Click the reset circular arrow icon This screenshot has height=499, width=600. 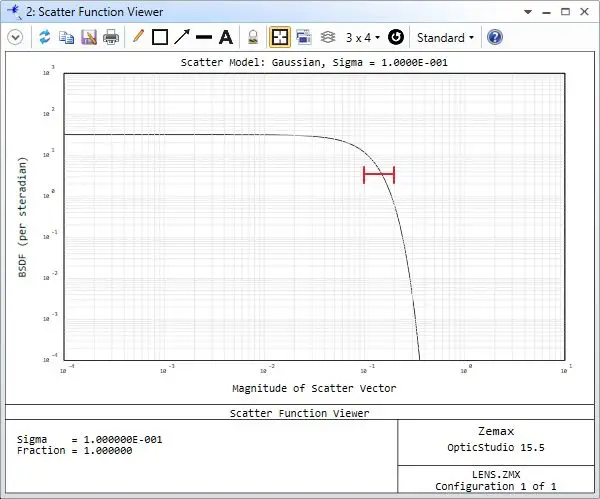pos(396,37)
